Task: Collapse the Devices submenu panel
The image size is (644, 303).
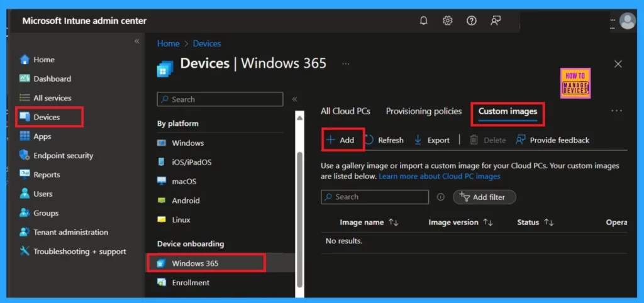Action: tap(294, 99)
